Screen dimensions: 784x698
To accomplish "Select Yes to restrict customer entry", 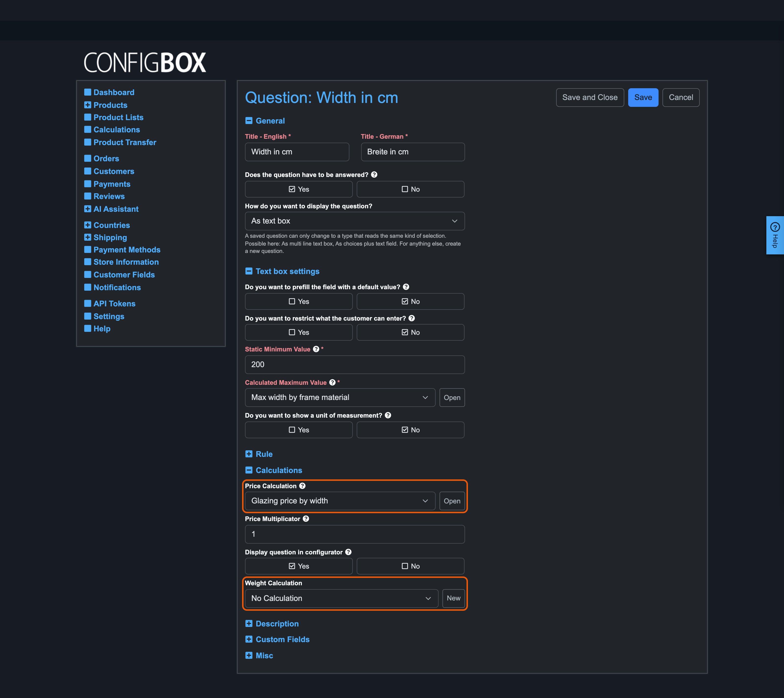I will (299, 332).
